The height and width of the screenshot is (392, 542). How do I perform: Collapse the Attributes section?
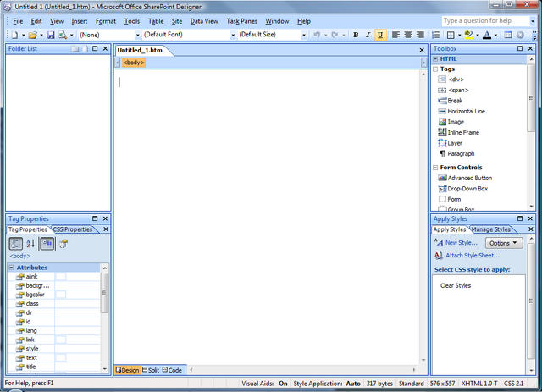click(11, 268)
